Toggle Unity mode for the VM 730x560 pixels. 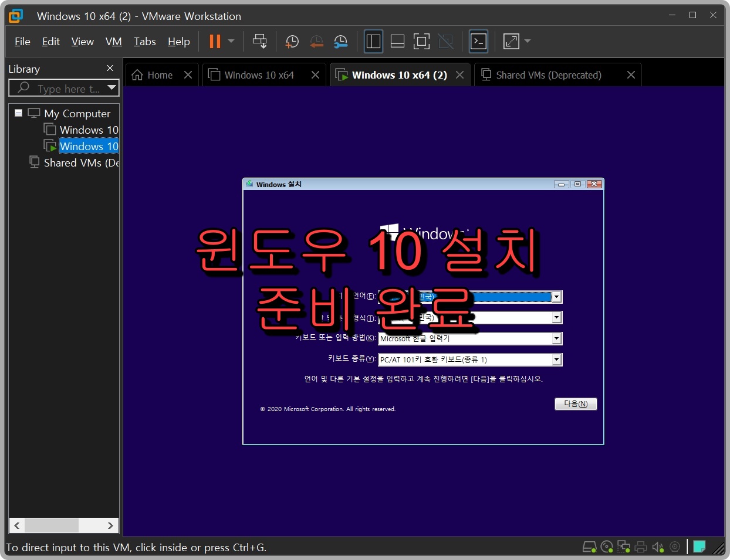pos(445,41)
